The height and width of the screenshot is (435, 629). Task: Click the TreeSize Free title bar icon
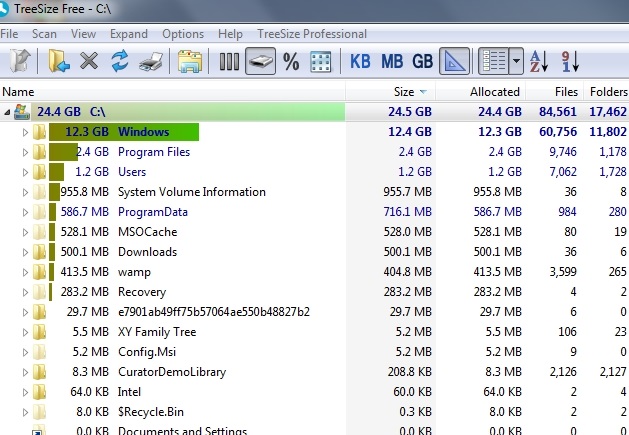click(4, 9)
